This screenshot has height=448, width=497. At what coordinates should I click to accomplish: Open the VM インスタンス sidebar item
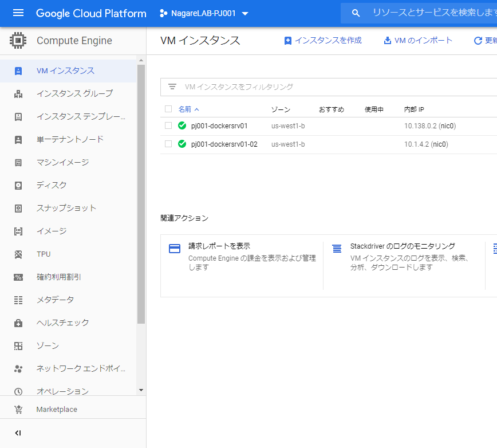coord(68,71)
